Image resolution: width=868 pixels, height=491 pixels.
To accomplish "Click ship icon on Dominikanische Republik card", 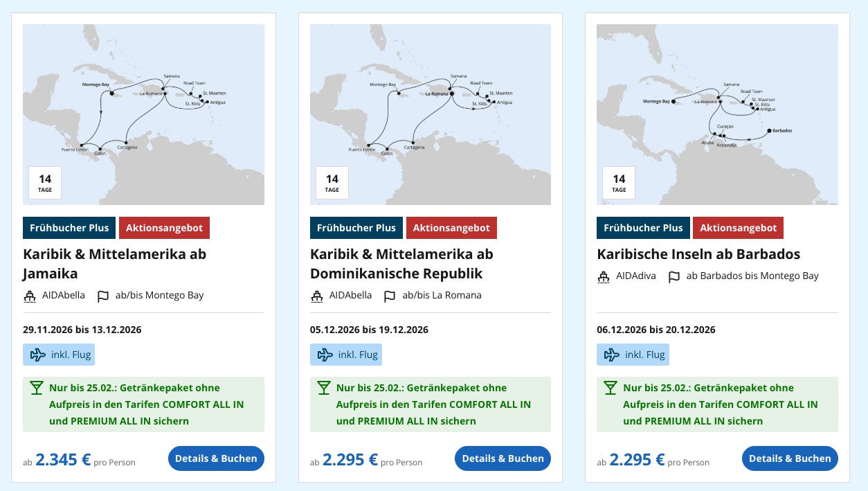I will click(317, 296).
